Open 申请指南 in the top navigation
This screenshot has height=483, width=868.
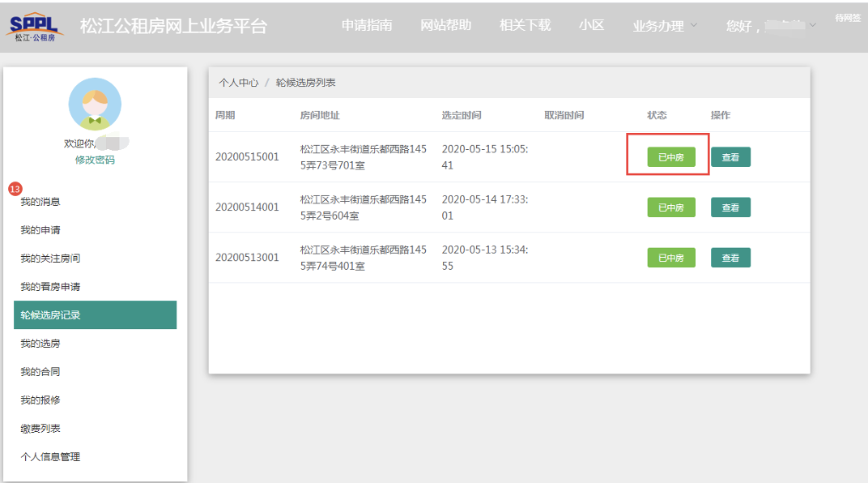367,25
